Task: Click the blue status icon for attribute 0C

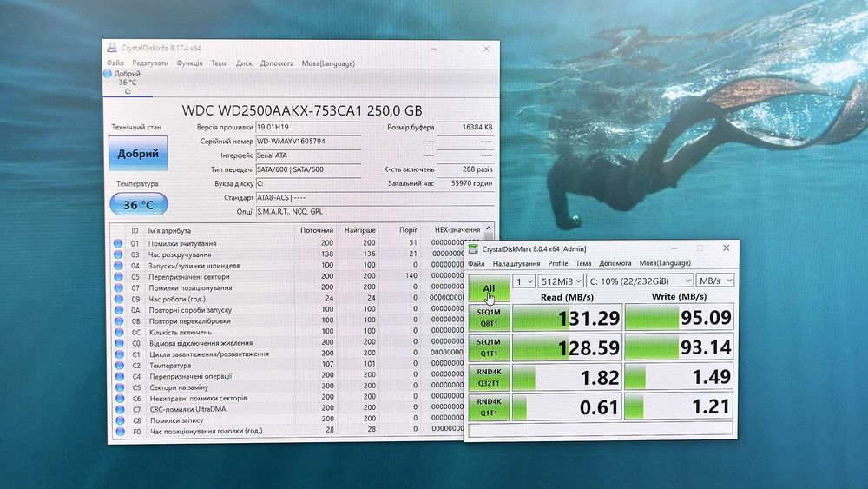Action: 119,332
